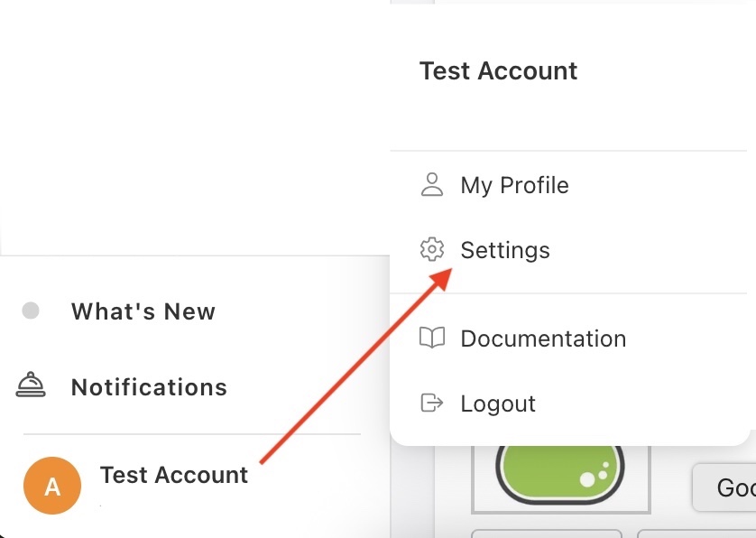Click the cut-off button below "Goo" button
The image size is (756, 538).
pyautogui.click(x=696, y=533)
